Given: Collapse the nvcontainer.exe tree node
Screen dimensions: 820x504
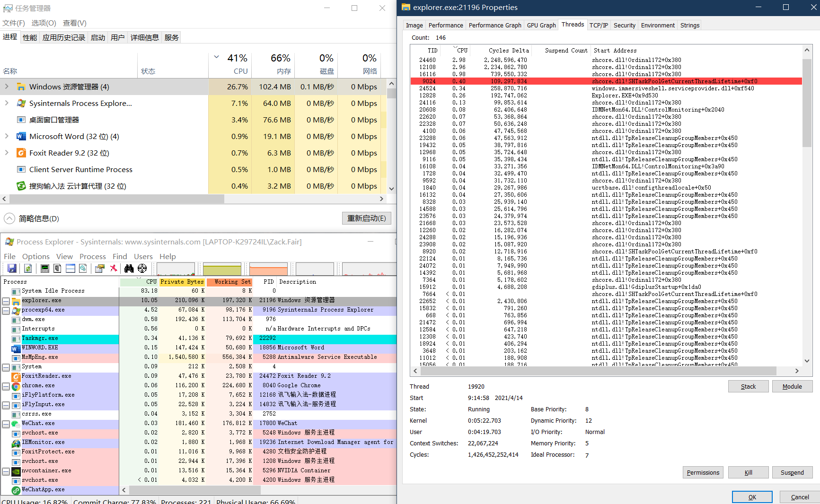Looking at the screenshot, I should point(6,471).
